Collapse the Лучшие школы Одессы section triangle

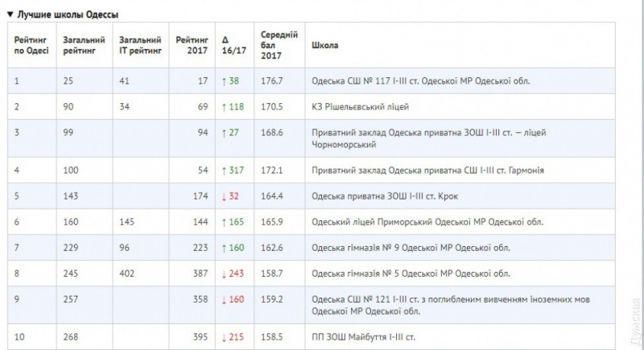click(x=10, y=14)
